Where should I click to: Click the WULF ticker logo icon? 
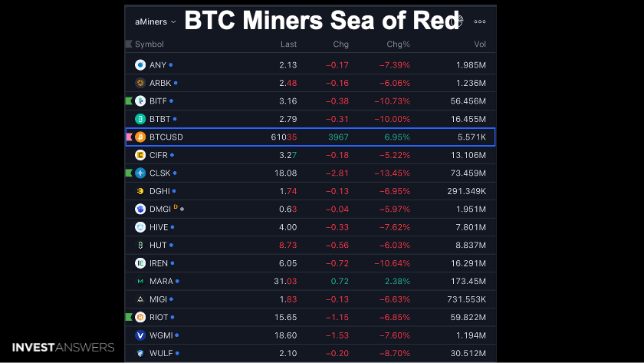point(140,353)
